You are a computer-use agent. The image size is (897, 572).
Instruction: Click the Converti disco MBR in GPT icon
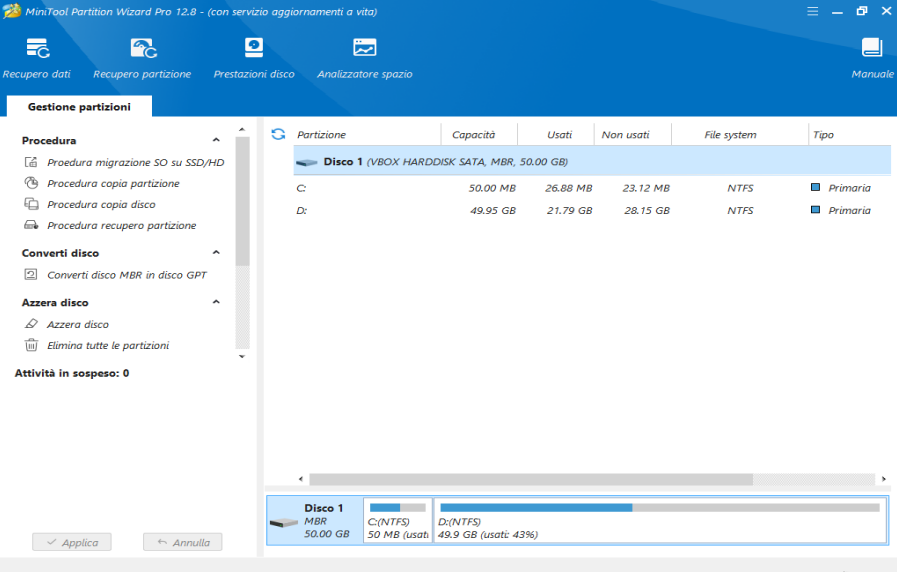pyautogui.click(x=31, y=275)
